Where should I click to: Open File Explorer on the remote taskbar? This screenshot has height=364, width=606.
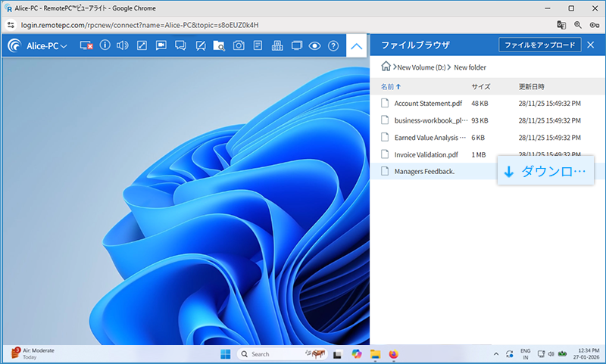[375, 354]
